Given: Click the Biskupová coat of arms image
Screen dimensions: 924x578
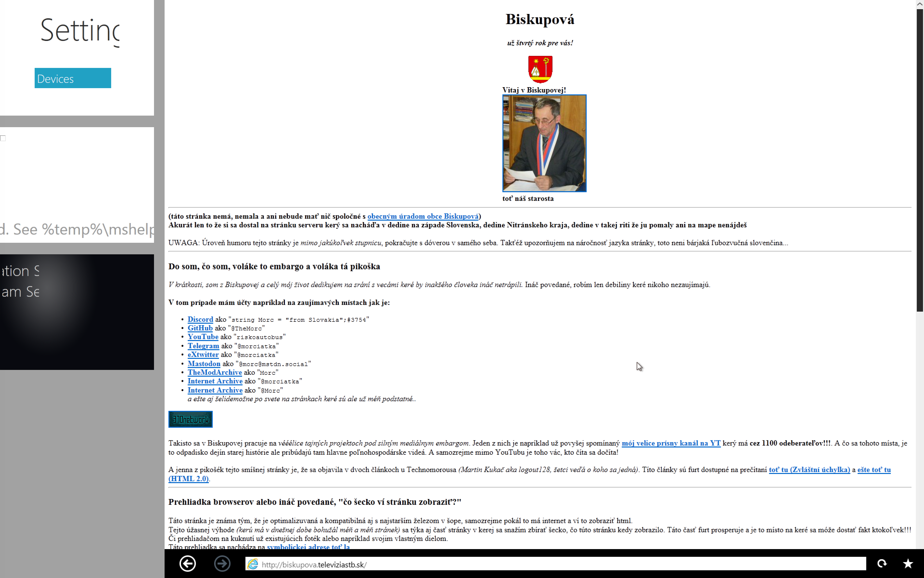Looking at the screenshot, I should tap(540, 69).
